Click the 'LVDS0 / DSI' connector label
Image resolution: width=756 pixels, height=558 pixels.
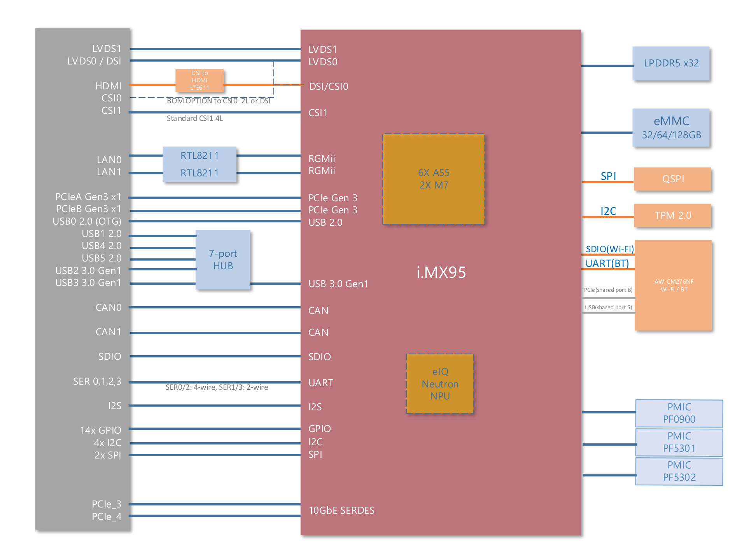pos(94,61)
